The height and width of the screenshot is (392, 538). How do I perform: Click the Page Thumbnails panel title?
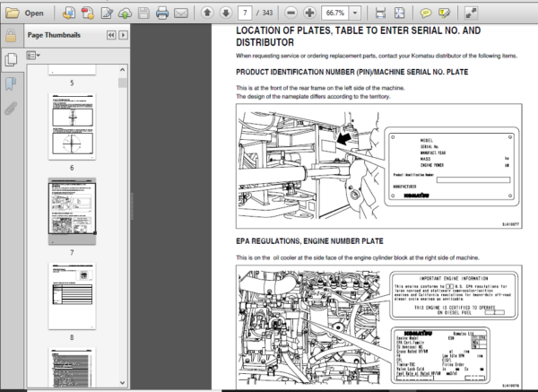tap(54, 35)
